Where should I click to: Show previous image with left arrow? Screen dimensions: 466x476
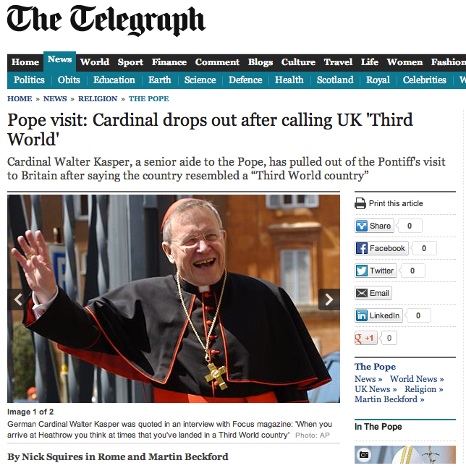(x=18, y=299)
